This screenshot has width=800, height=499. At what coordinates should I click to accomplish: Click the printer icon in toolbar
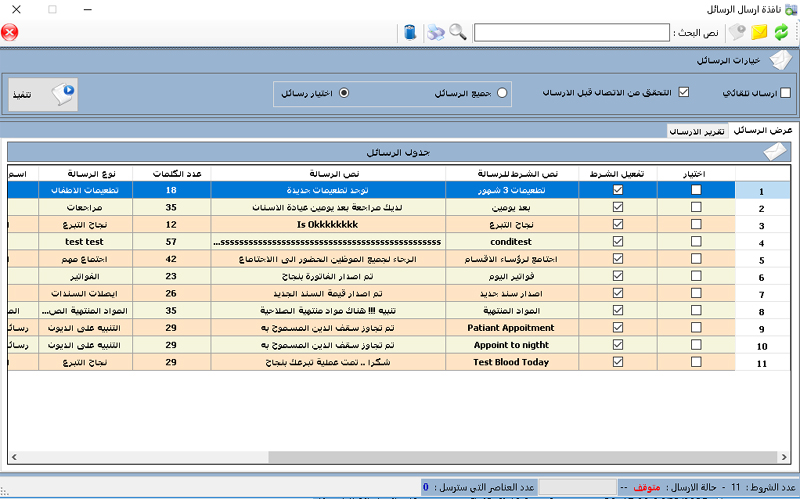coord(436,32)
